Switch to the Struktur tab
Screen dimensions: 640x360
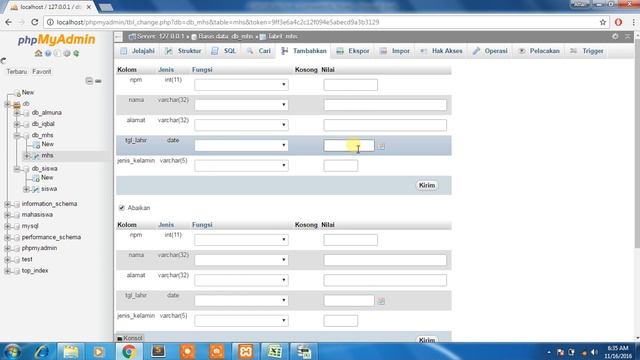coord(183,51)
